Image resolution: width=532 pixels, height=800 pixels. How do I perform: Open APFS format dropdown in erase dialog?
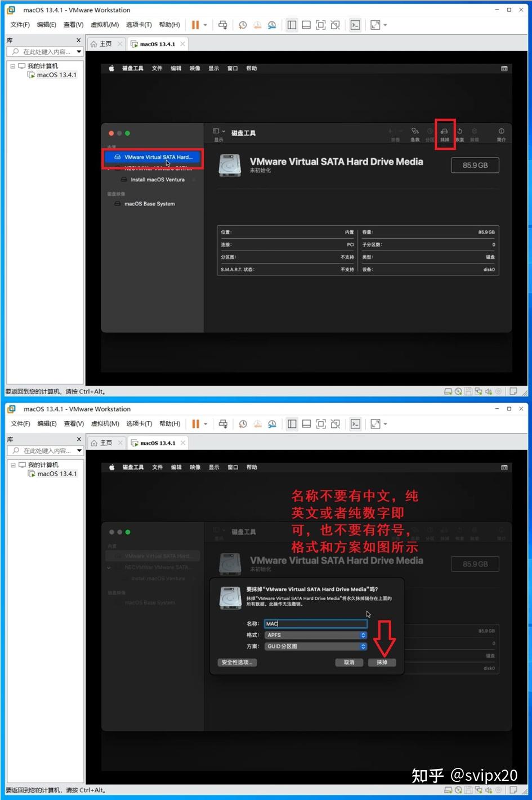[x=316, y=635]
